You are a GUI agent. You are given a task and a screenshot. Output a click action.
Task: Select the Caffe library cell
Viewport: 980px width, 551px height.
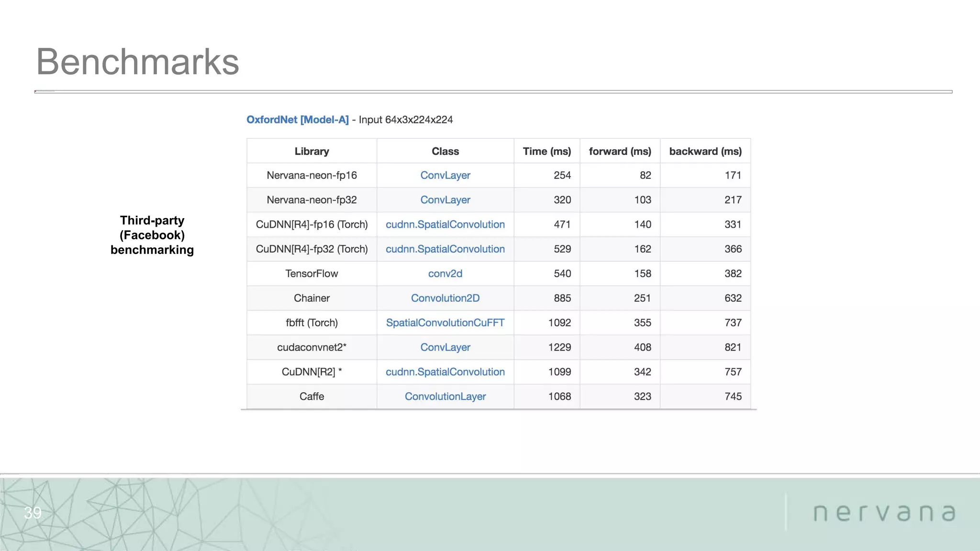312,397
